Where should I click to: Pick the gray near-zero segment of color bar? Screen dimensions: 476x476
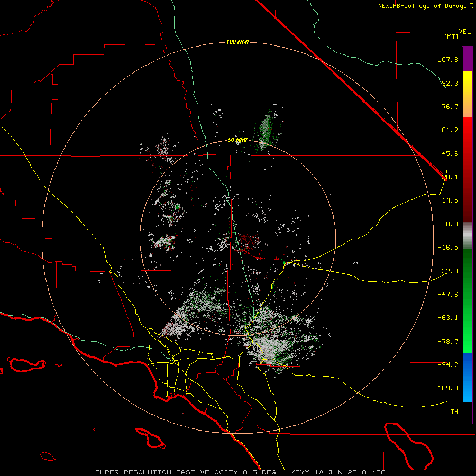467,235
